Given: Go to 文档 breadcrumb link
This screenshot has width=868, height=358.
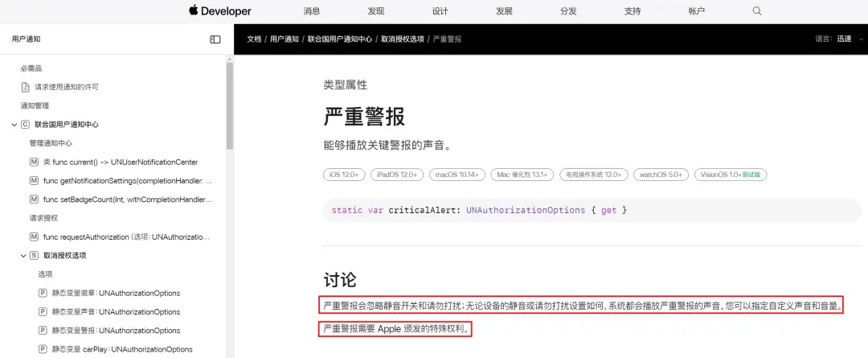Looking at the screenshot, I should tap(254, 39).
